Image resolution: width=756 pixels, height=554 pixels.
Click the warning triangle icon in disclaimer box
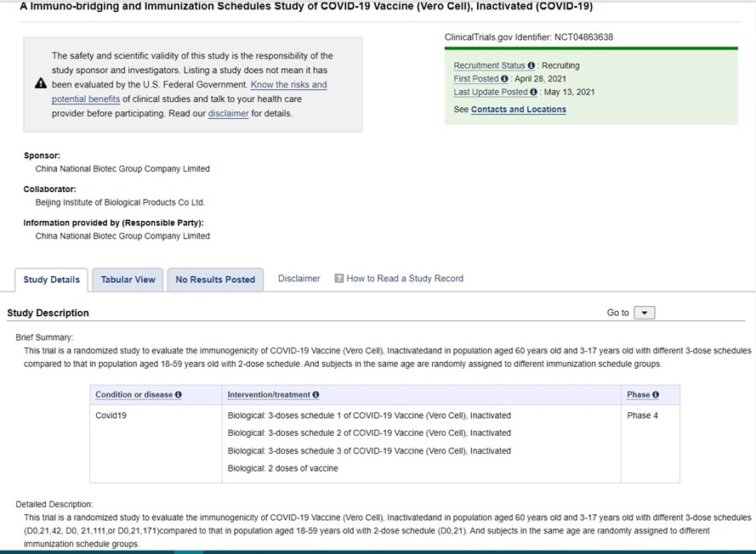click(41, 84)
